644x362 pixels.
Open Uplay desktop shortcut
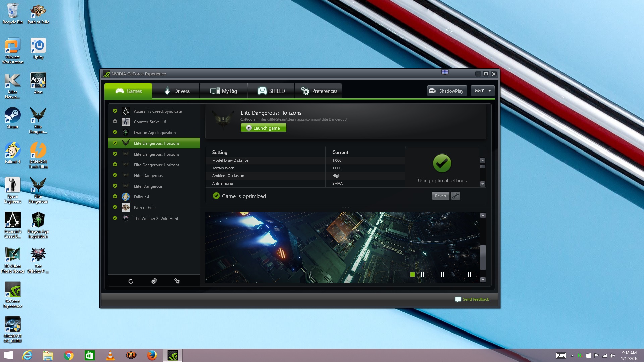[x=38, y=48]
